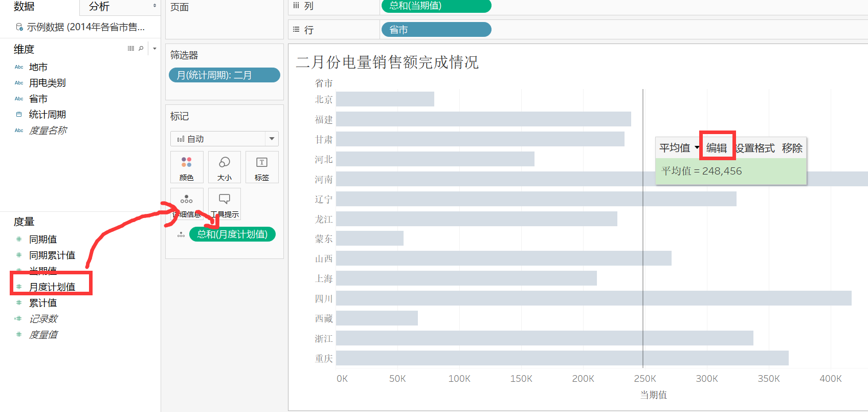Click the view-data grid icon in 维度 header
868x412 pixels.
tap(131, 48)
